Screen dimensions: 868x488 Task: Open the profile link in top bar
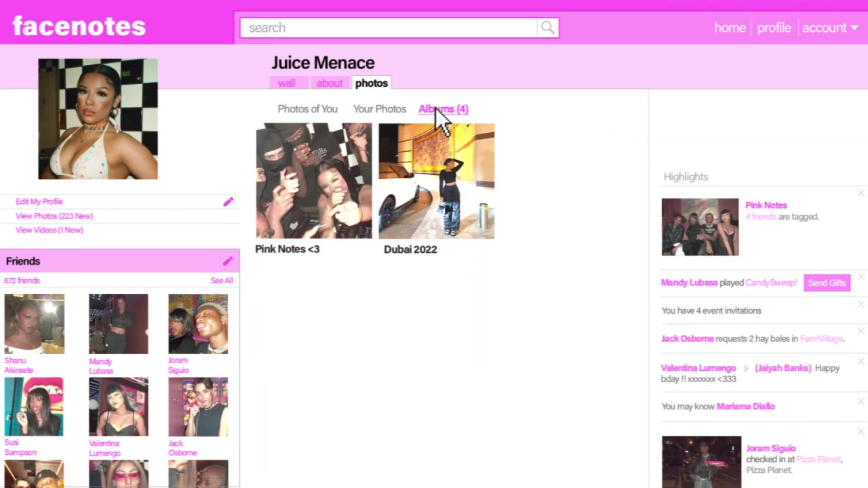[x=774, y=28]
